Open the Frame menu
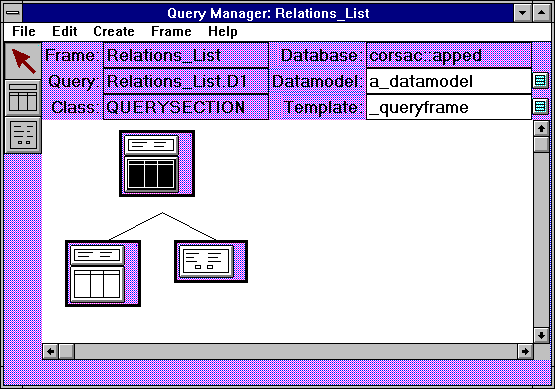Screen dimensions: 555x389 point(171,32)
